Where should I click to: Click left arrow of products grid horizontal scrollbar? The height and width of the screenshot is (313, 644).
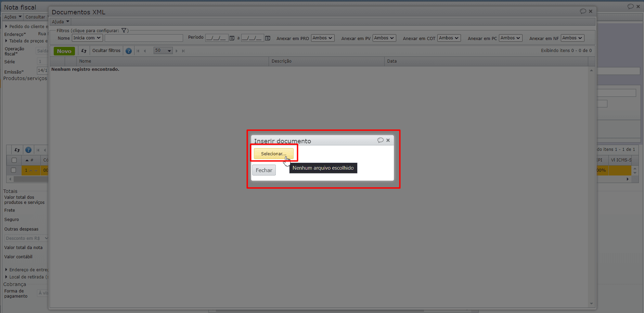10,179
